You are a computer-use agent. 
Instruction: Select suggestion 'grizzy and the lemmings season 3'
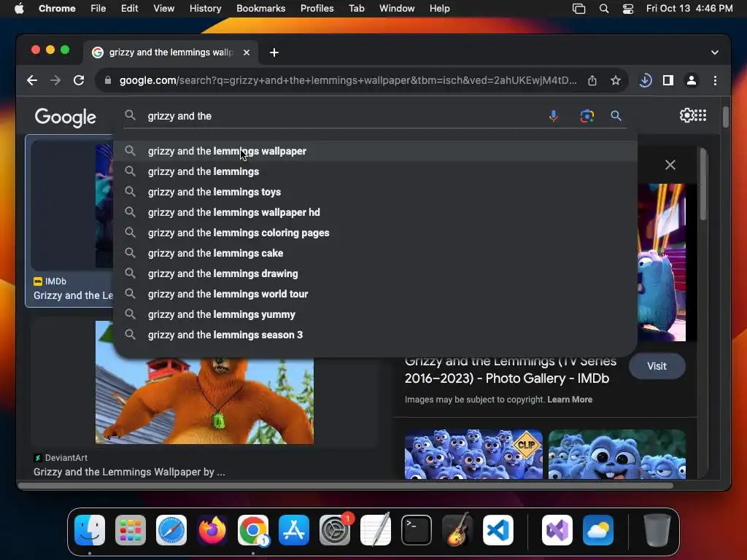(376, 335)
